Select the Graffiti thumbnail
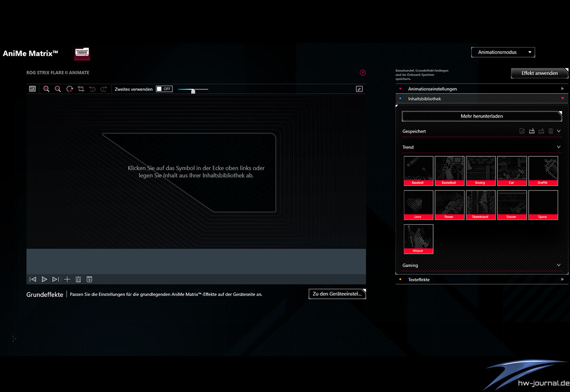 [543, 171]
